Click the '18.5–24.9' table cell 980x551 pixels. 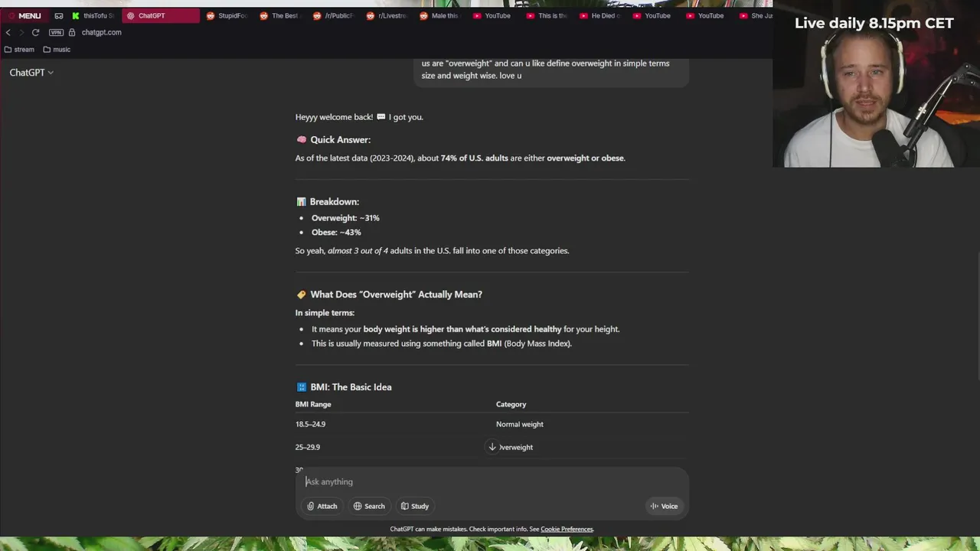[310, 424]
